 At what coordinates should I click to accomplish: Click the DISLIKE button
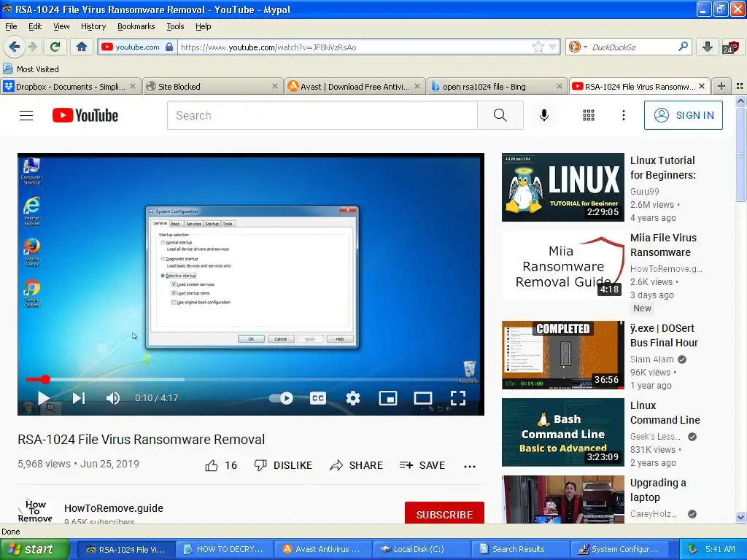[x=284, y=465]
